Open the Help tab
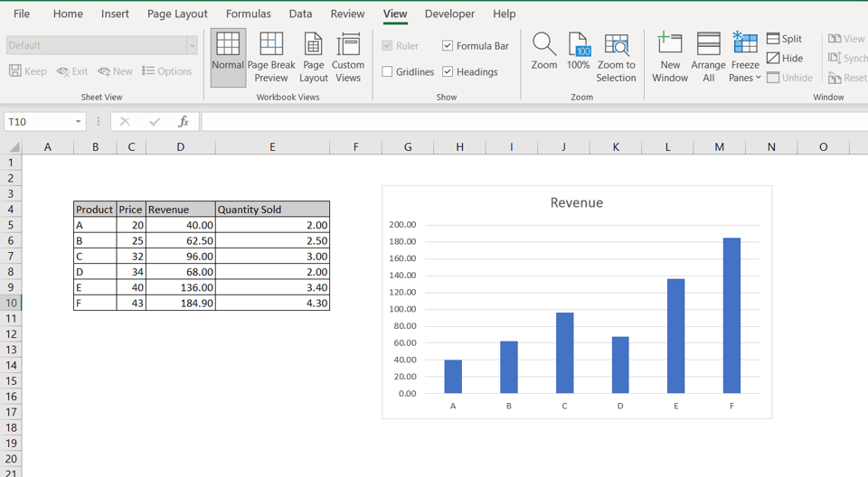Screen dimensions: 868x477 [x=505, y=14]
